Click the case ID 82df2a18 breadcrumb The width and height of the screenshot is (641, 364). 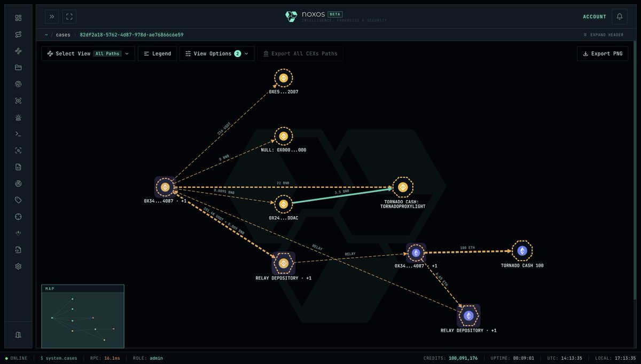131,35
